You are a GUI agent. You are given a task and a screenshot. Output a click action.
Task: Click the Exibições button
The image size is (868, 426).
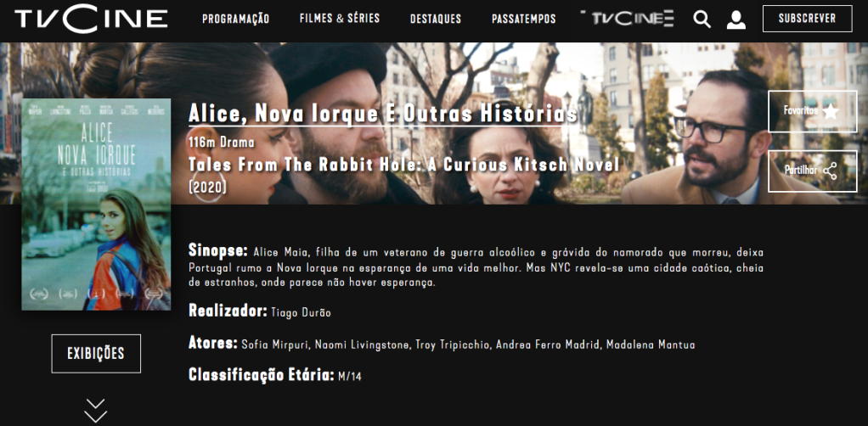96,354
